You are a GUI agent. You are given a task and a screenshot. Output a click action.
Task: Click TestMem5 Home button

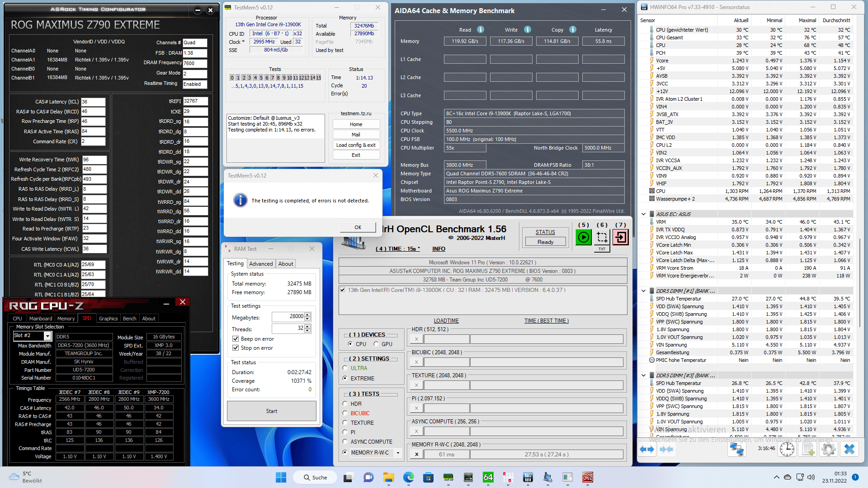click(356, 124)
